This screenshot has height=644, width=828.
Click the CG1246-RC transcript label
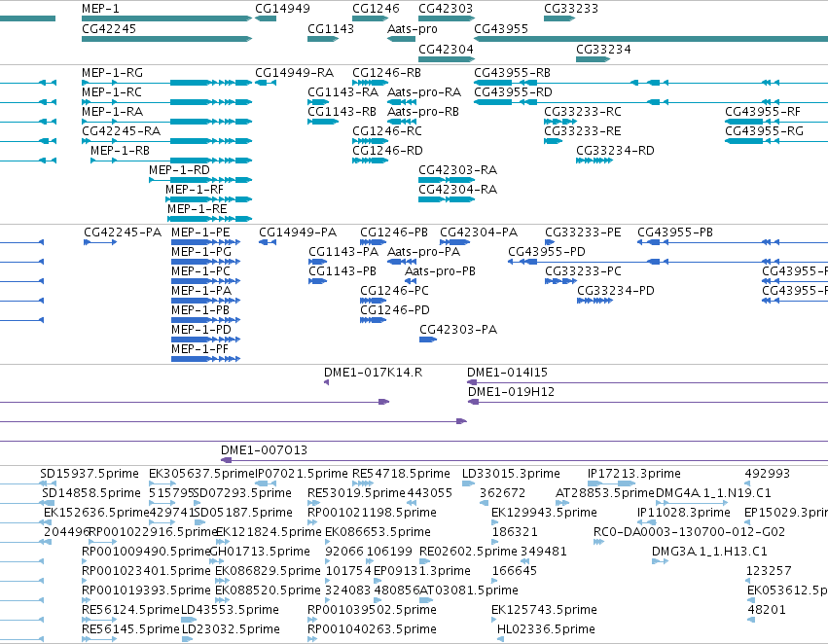(x=387, y=131)
